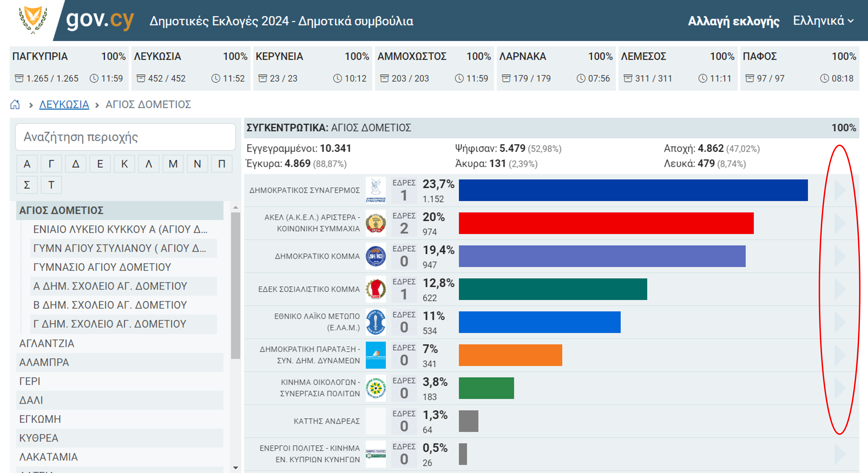Filter areas by letter Σ

(27, 185)
